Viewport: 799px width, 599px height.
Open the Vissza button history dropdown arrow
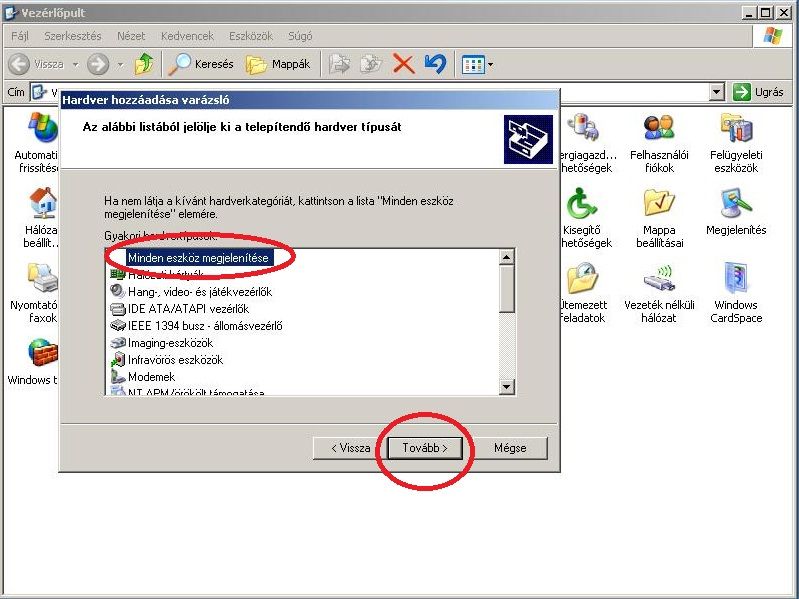coord(72,64)
